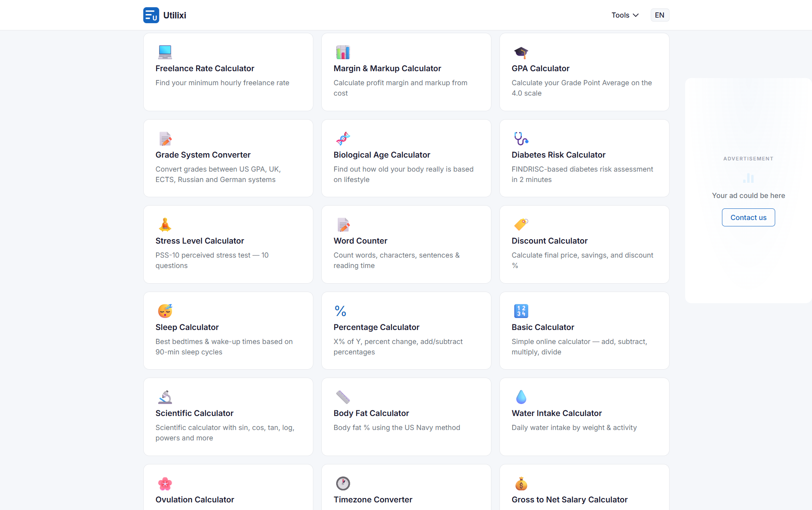Open the Discount Calculator title
This screenshot has width=812, height=510.
point(549,241)
